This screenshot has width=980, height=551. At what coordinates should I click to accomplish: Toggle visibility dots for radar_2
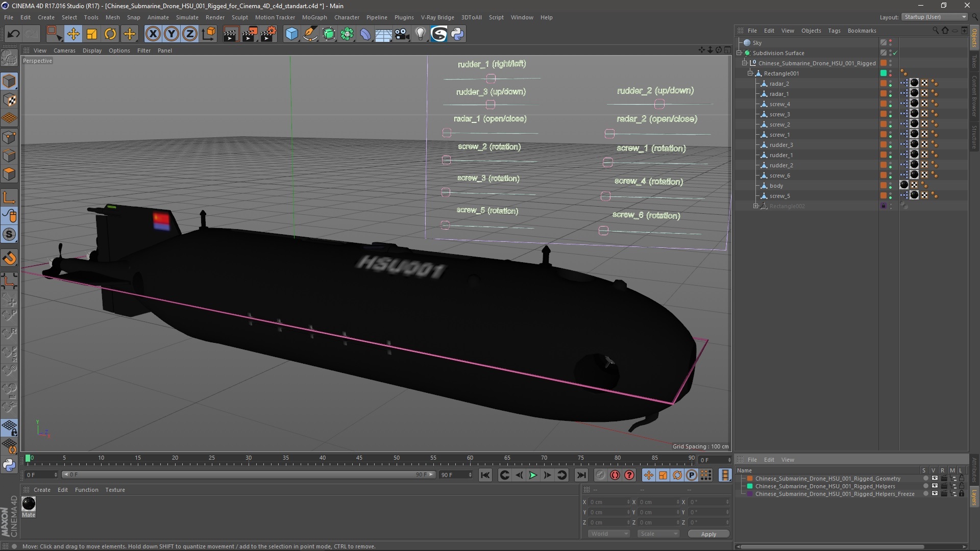[x=891, y=84]
